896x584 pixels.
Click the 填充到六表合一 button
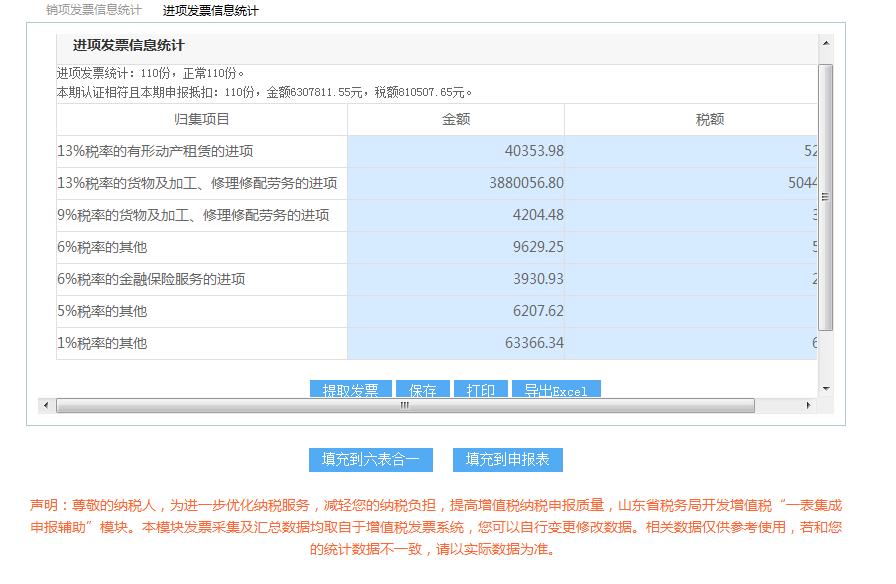pos(369,459)
